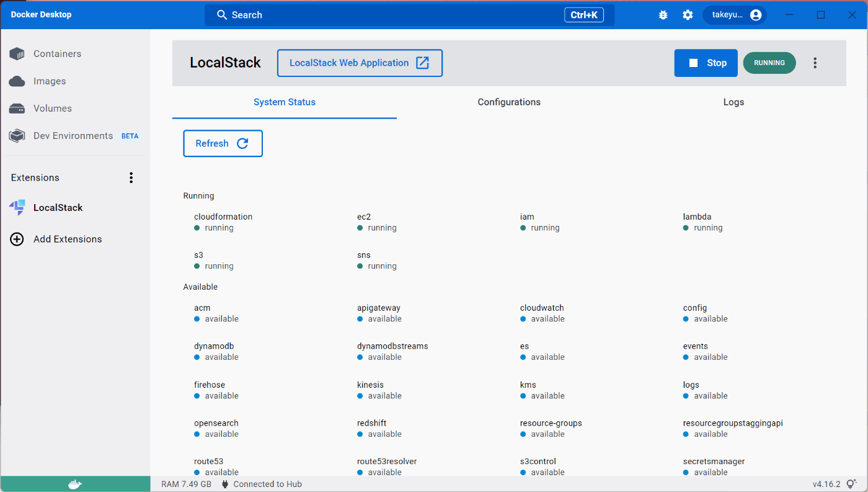
Task: Click the cloudwatch service name
Action: (542, 308)
